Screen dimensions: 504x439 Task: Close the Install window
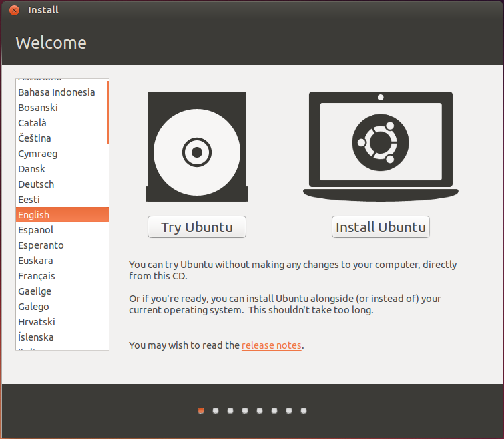tap(14, 10)
